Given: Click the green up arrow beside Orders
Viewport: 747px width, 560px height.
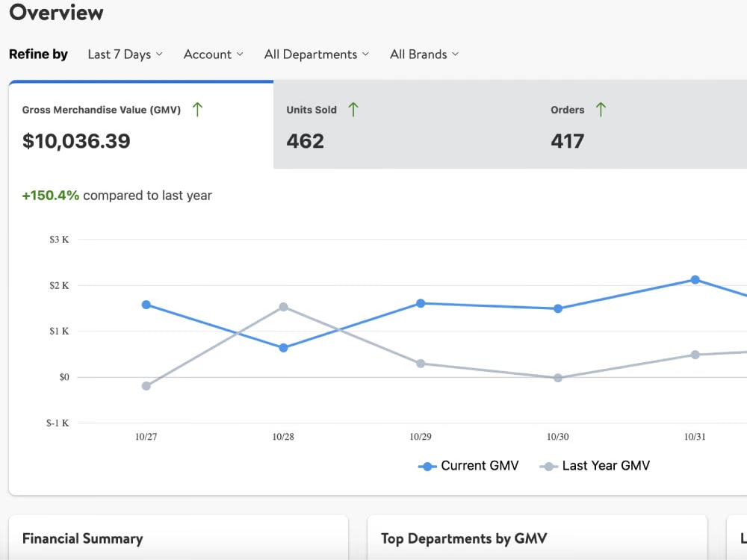Looking at the screenshot, I should [x=601, y=110].
